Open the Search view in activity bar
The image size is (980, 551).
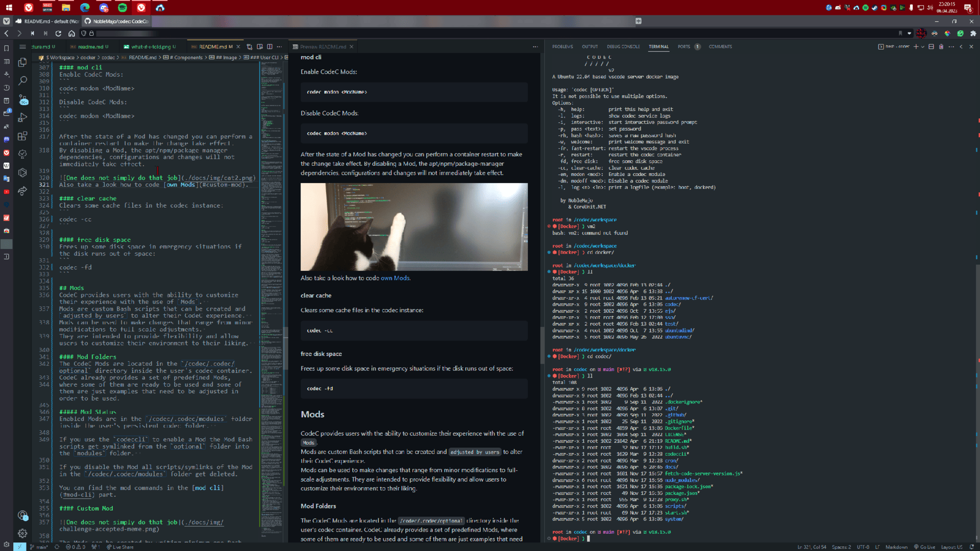[22, 81]
